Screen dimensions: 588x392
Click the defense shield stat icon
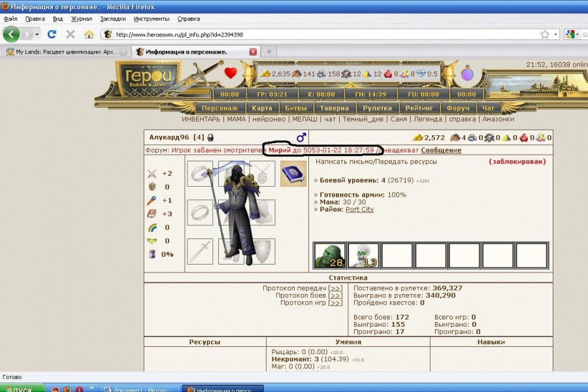coord(152,187)
